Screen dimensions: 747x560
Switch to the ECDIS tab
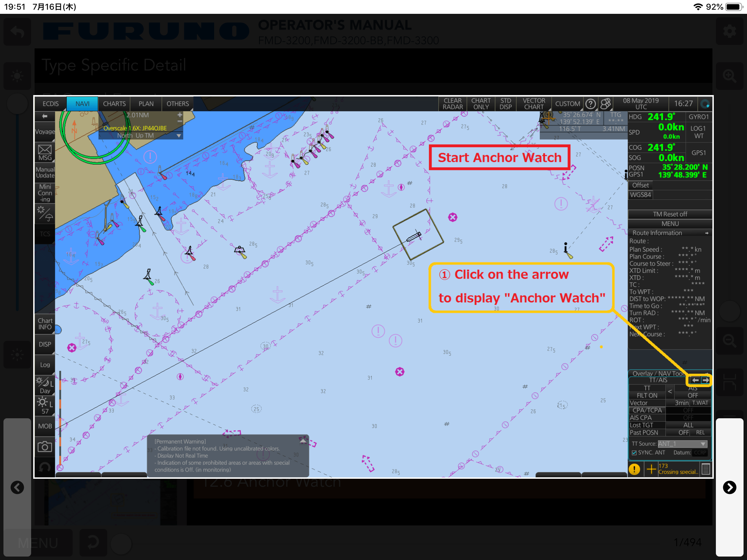click(x=50, y=104)
